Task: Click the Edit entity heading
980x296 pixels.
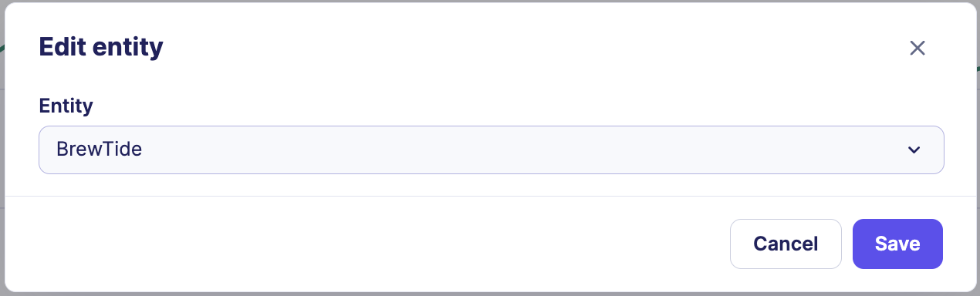Action: pyautogui.click(x=101, y=47)
